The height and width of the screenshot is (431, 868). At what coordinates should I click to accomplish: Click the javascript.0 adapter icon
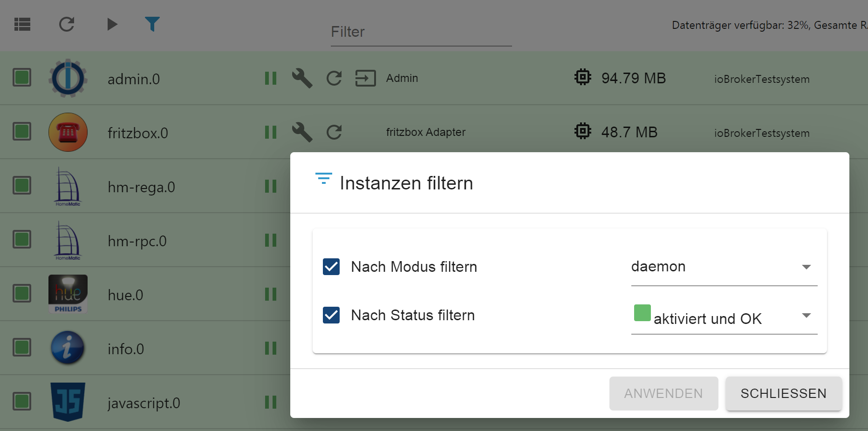pyautogui.click(x=68, y=402)
